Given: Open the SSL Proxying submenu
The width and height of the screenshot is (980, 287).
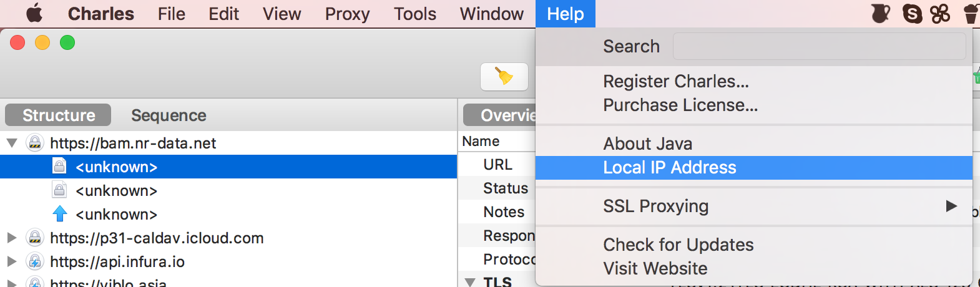Looking at the screenshot, I should pos(753,206).
